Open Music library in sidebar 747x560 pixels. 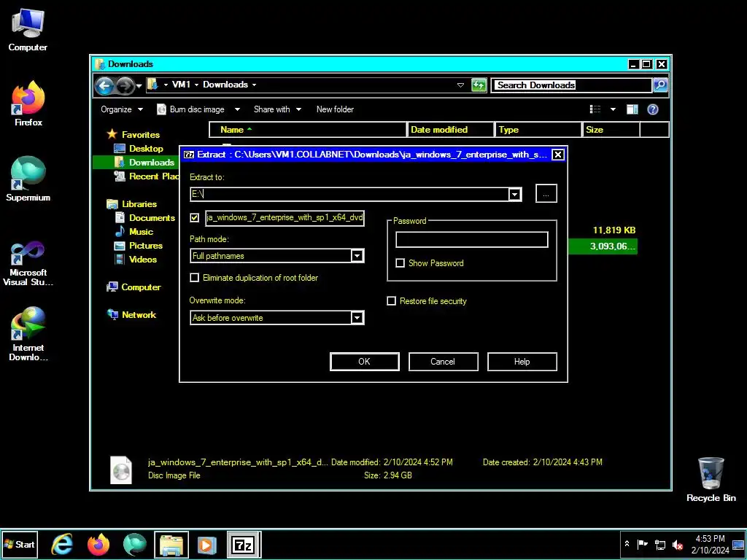(134, 231)
